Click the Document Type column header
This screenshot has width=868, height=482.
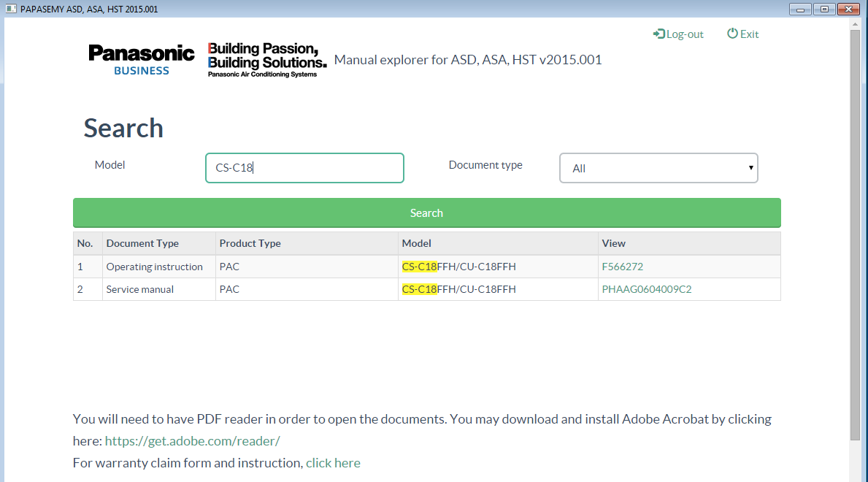point(142,243)
